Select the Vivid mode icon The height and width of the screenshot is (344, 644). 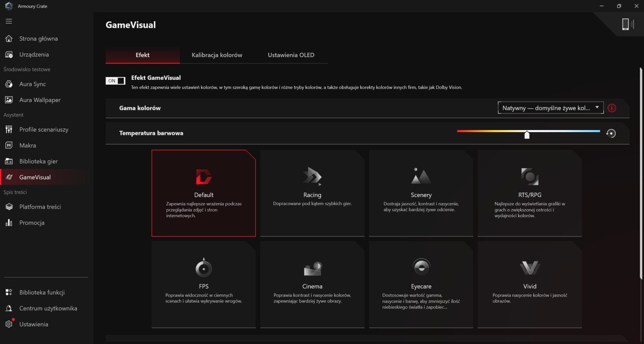[530, 268]
